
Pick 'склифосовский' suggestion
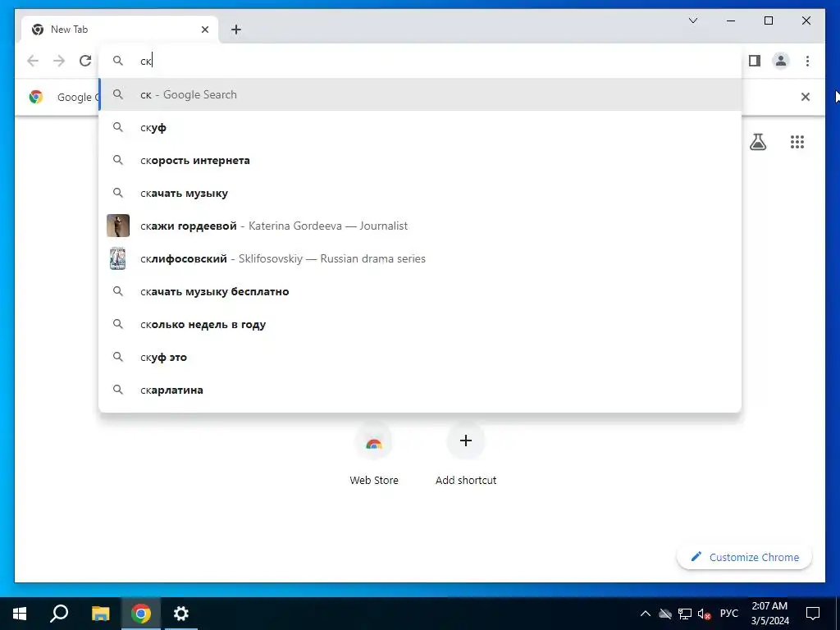(x=421, y=258)
